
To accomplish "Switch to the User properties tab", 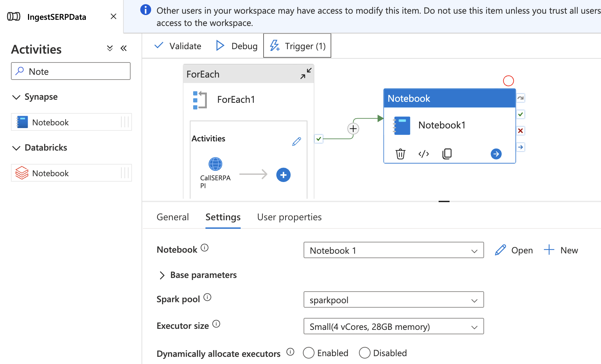I will (x=289, y=217).
